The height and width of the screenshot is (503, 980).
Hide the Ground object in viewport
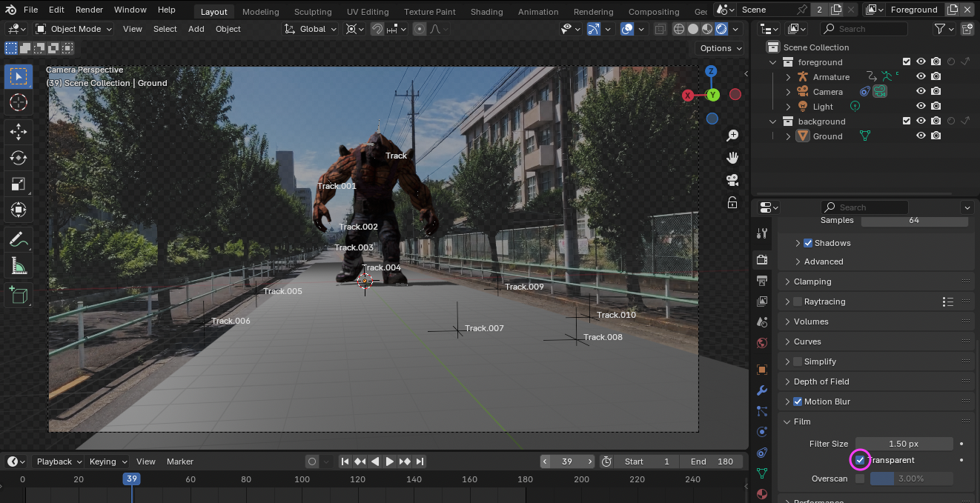coord(921,136)
